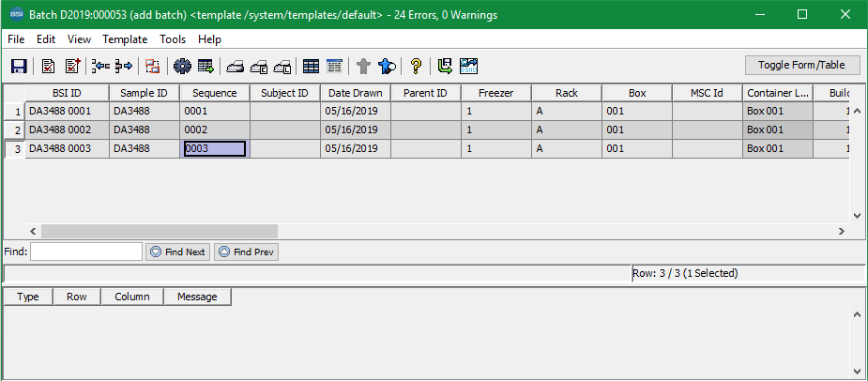The height and width of the screenshot is (381, 868).
Task: Click the plain scanner icon
Action: tap(236, 67)
